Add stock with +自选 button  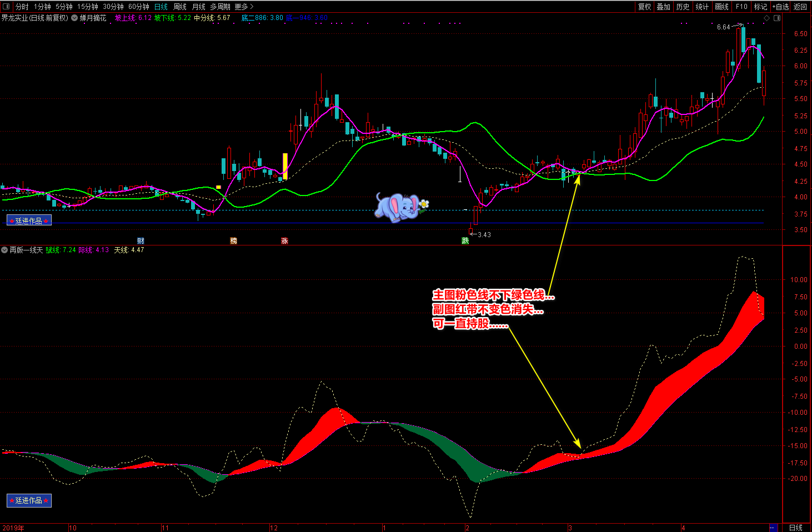780,7
